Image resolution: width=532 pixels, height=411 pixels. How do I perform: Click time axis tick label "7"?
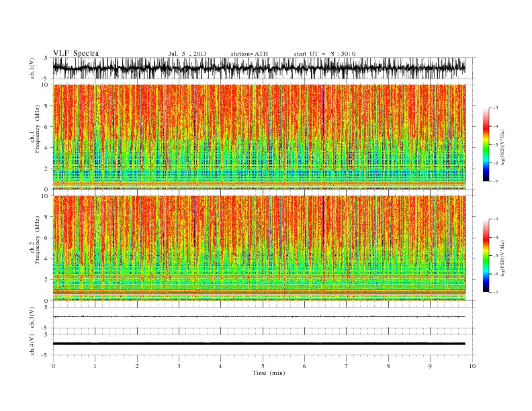point(347,366)
